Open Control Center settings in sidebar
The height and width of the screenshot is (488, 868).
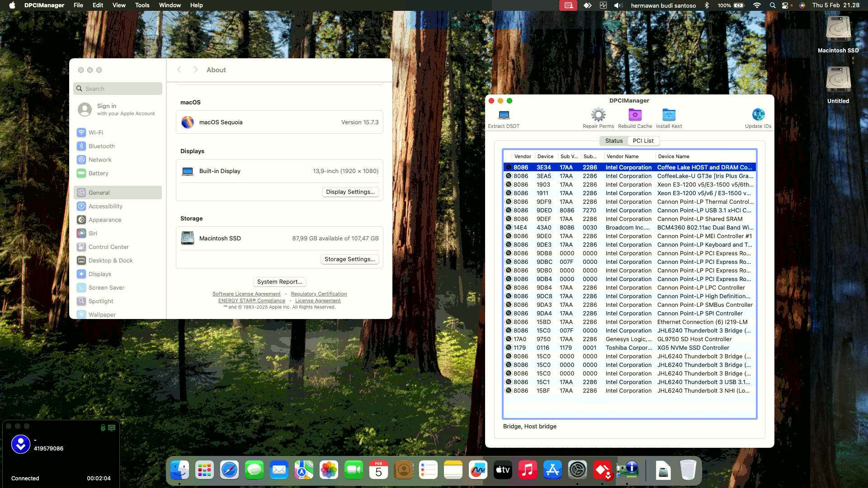click(x=118, y=247)
